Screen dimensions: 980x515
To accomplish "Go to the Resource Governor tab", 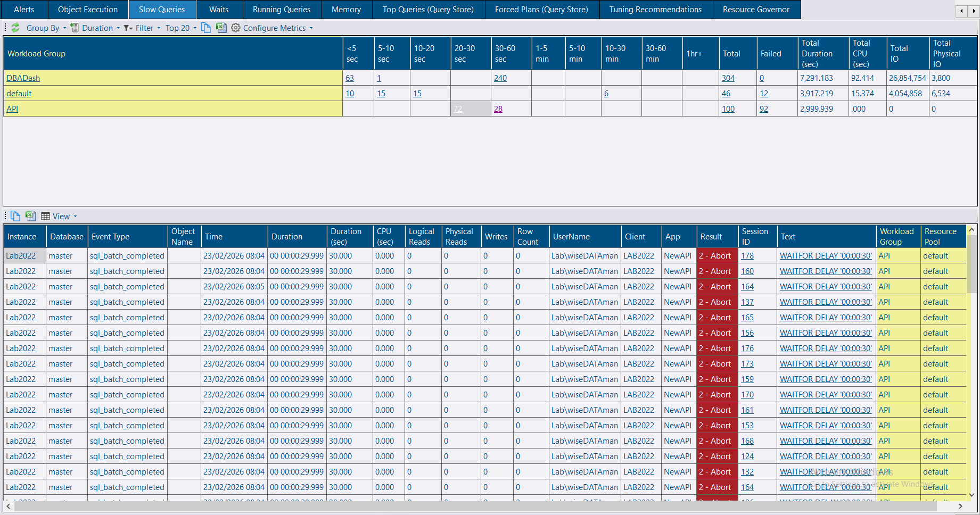I will click(x=756, y=10).
